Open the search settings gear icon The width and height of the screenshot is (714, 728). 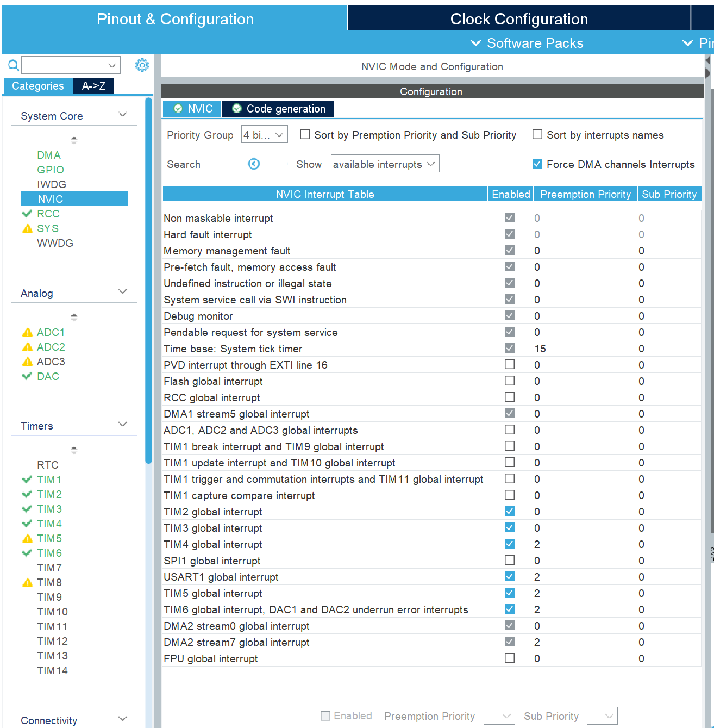coord(142,65)
